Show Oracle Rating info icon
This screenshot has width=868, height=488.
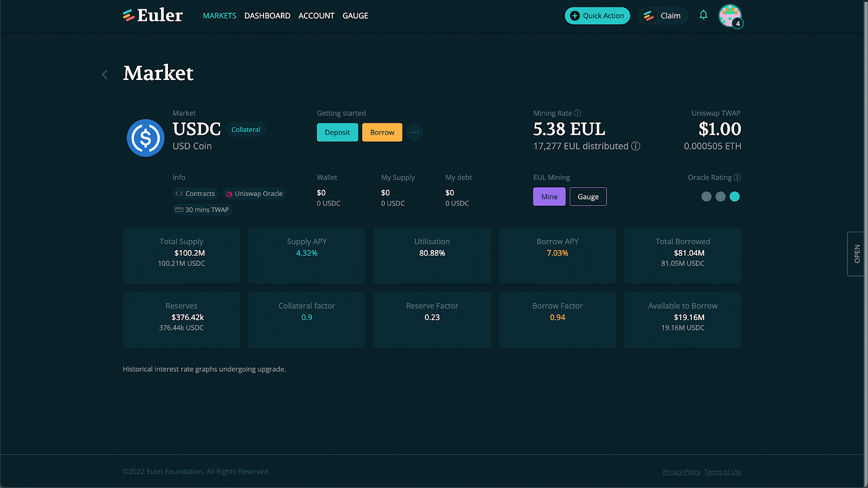coord(737,177)
